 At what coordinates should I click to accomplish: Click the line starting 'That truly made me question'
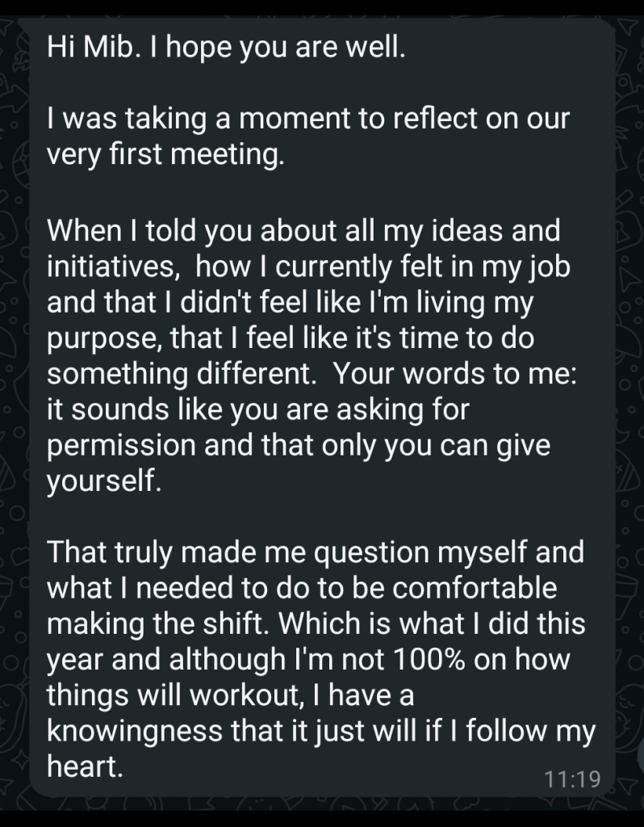[x=316, y=552]
